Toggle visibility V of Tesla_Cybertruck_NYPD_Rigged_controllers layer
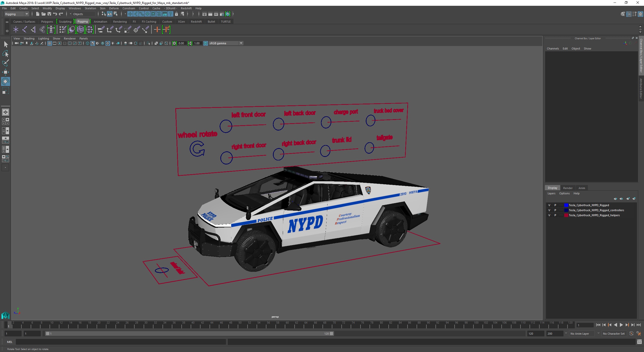The image size is (644, 352). tap(549, 210)
